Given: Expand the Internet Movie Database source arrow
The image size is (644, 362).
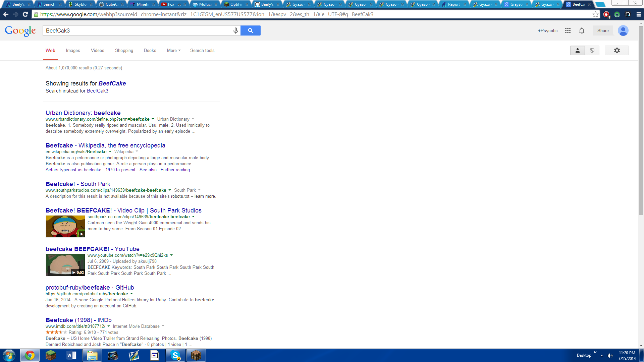Looking at the screenshot, I should point(163,326).
